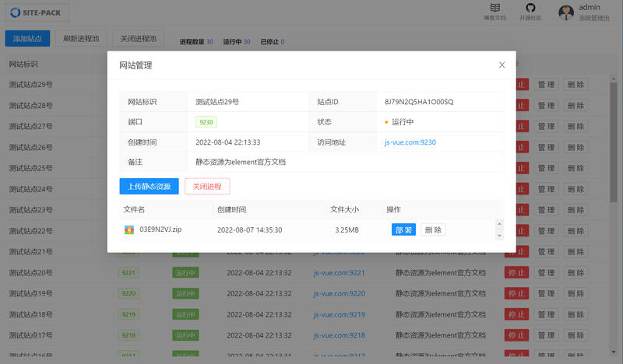The image size is (623, 364).
Task: Click the 运行中 30 counter
Action: click(x=237, y=42)
